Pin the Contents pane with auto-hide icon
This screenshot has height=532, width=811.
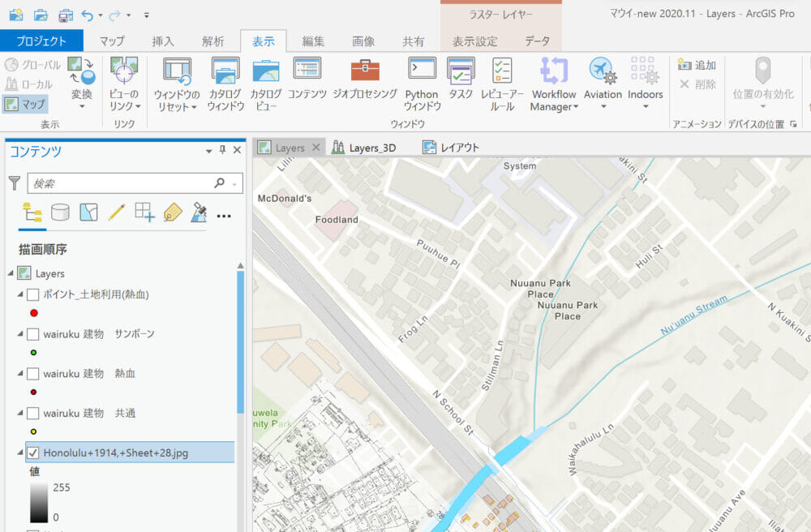[222, 150]
